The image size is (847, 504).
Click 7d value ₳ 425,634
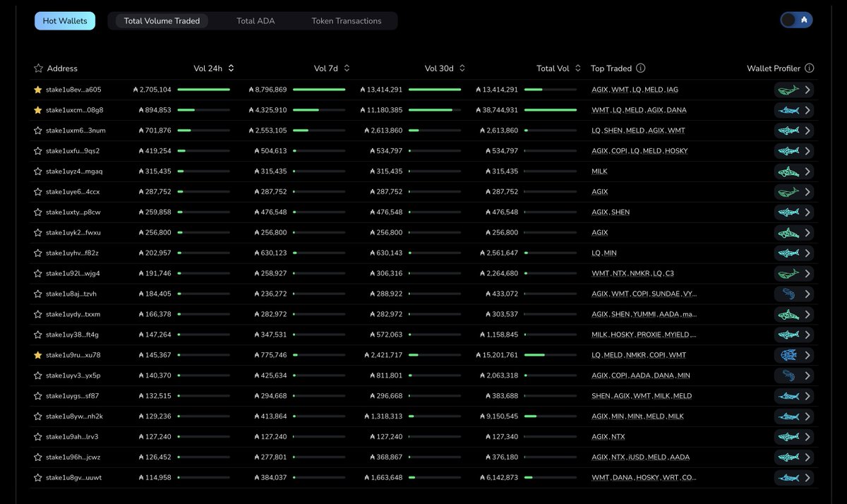271,376
